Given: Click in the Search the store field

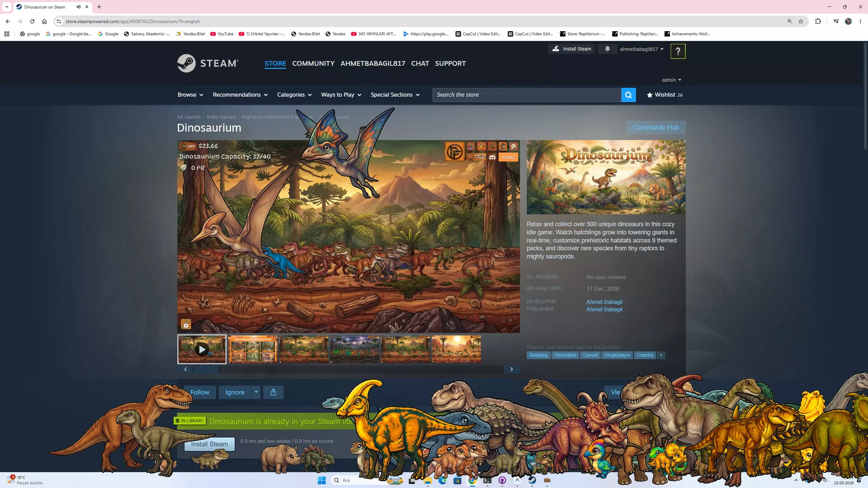Looking at the screenshot, I should [x=527, y=95].
